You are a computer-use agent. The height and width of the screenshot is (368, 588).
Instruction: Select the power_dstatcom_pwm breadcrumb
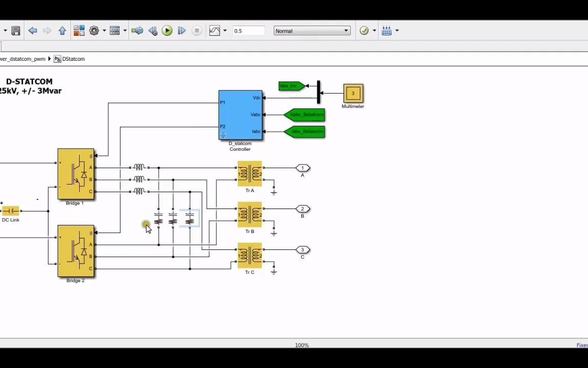tap(22, 59)
